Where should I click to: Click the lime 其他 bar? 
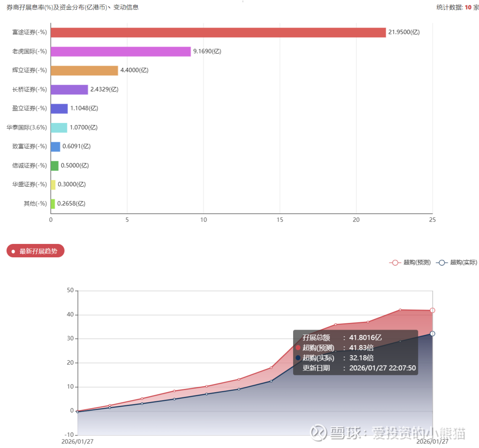tap(53, 204)
